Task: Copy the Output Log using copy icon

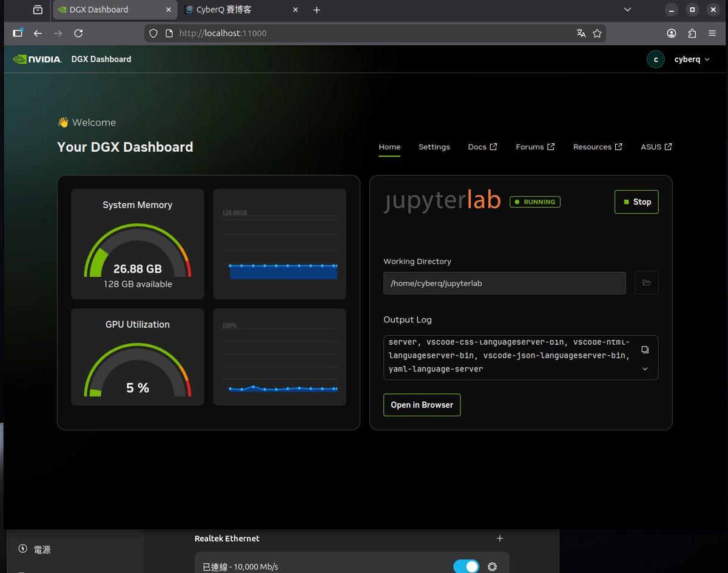Action: pyautogui.click(x=645, y=350)
